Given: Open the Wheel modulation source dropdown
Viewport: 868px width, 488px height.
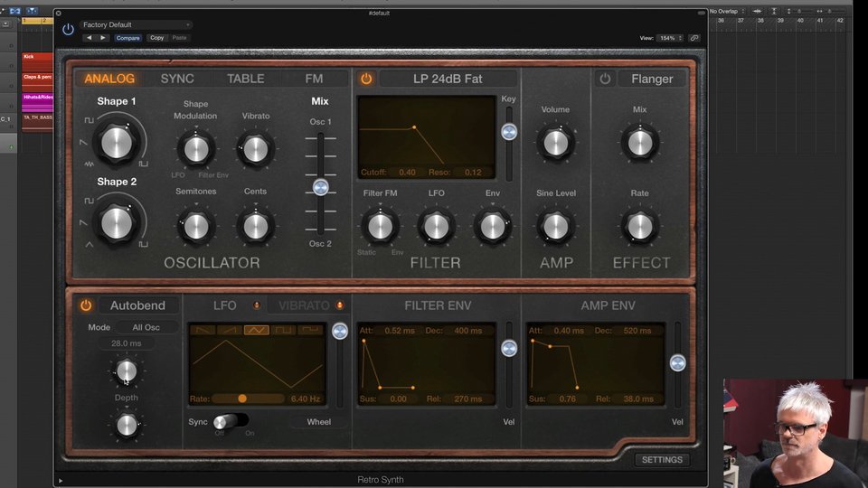Looking at the screenshot, I should 319,422.
